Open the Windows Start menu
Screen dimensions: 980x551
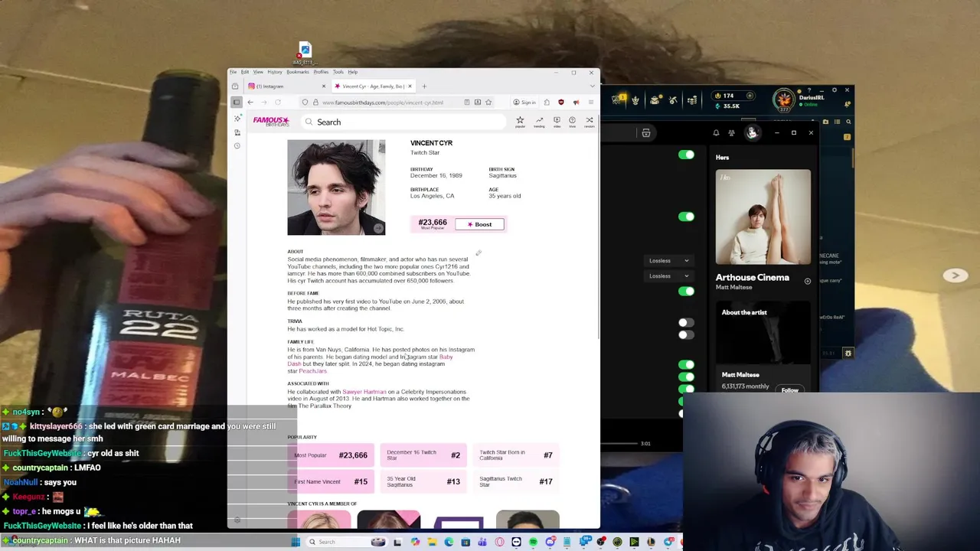[296, 542]
